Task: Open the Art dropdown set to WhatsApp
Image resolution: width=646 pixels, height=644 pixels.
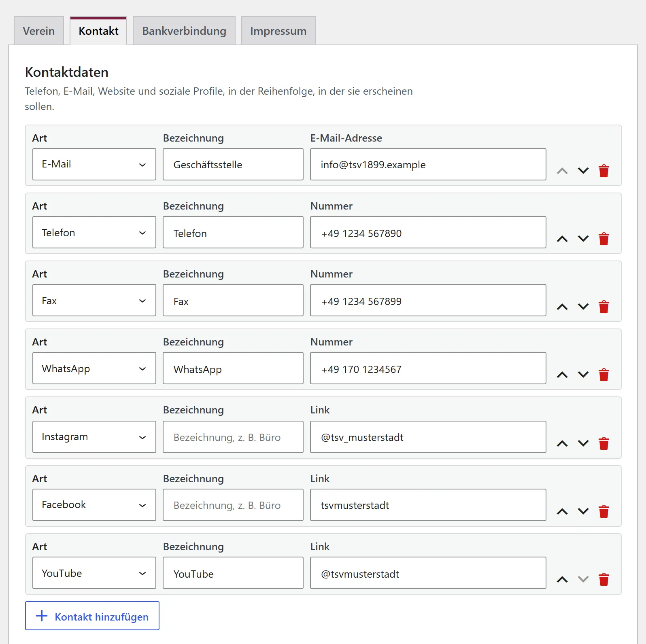Action: (x=94, y=368)
